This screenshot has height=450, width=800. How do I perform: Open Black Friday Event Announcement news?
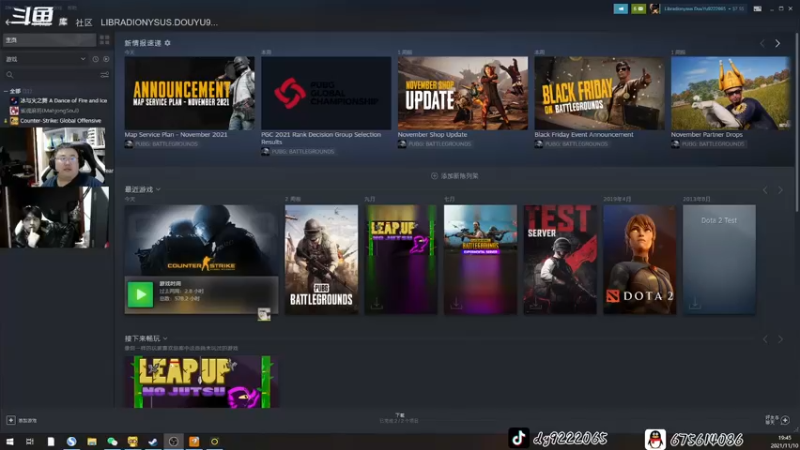point(599,93)
